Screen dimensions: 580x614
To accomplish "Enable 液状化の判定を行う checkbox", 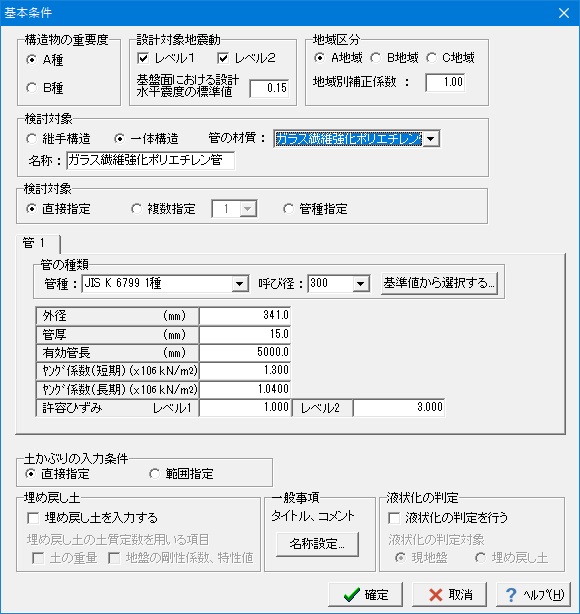I will click(394, 518).
